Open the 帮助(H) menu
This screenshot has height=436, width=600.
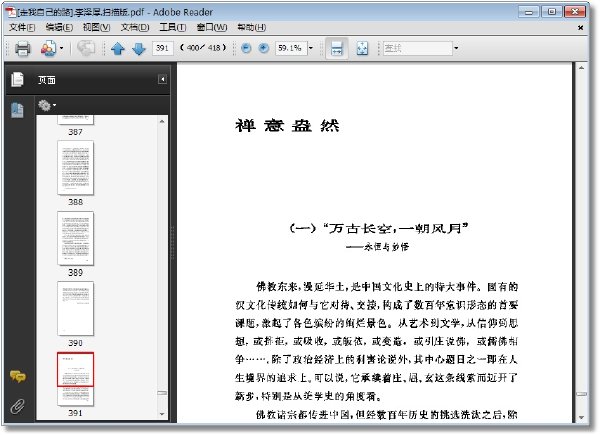251,28
